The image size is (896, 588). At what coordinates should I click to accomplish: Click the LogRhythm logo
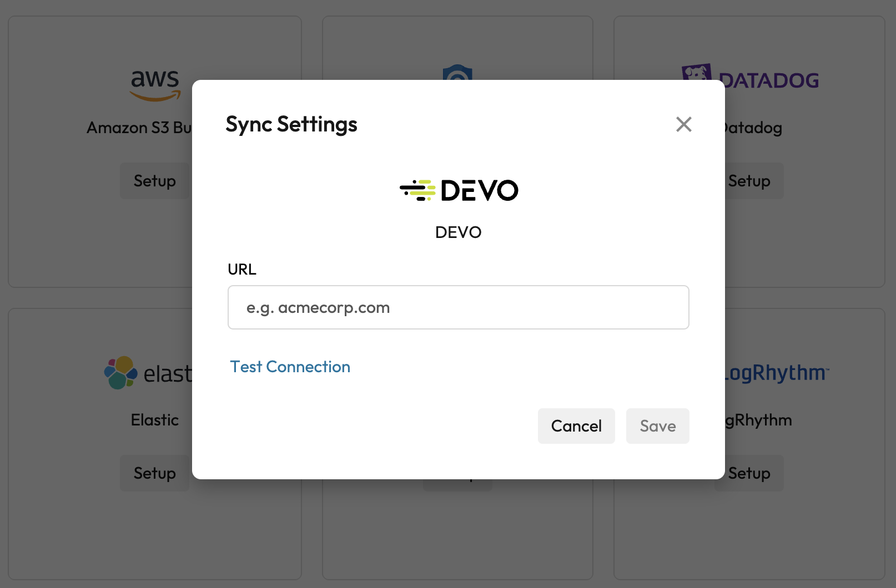tap(777, 373)
